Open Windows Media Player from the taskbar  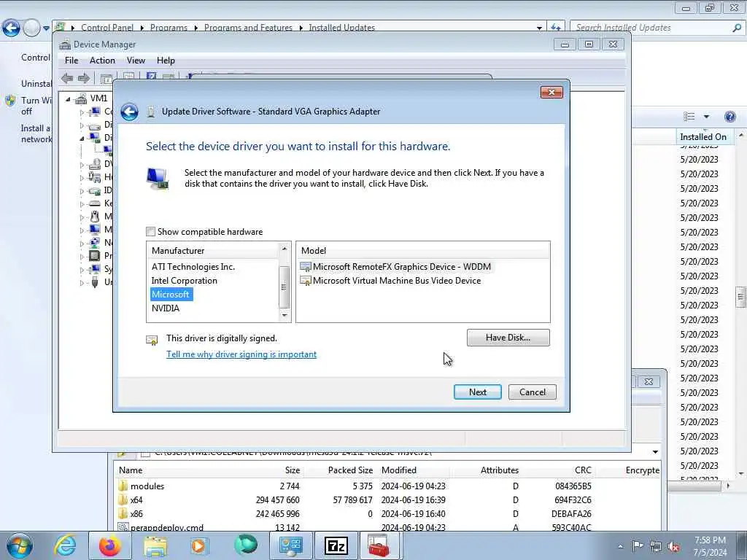point(198,545)
